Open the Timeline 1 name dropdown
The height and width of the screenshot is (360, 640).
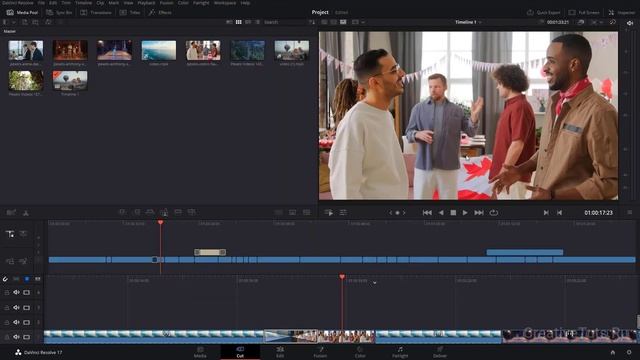point(468,22)
